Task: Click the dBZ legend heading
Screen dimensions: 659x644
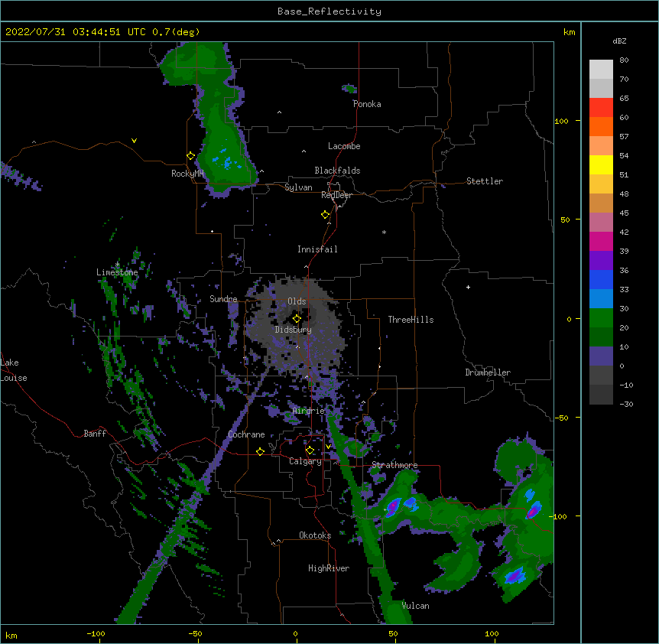Action: coord(619,41)
